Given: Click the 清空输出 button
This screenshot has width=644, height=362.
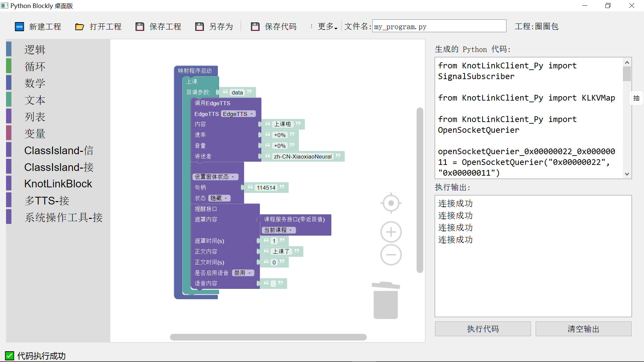Looking at the screenshot, I should 583,329.
